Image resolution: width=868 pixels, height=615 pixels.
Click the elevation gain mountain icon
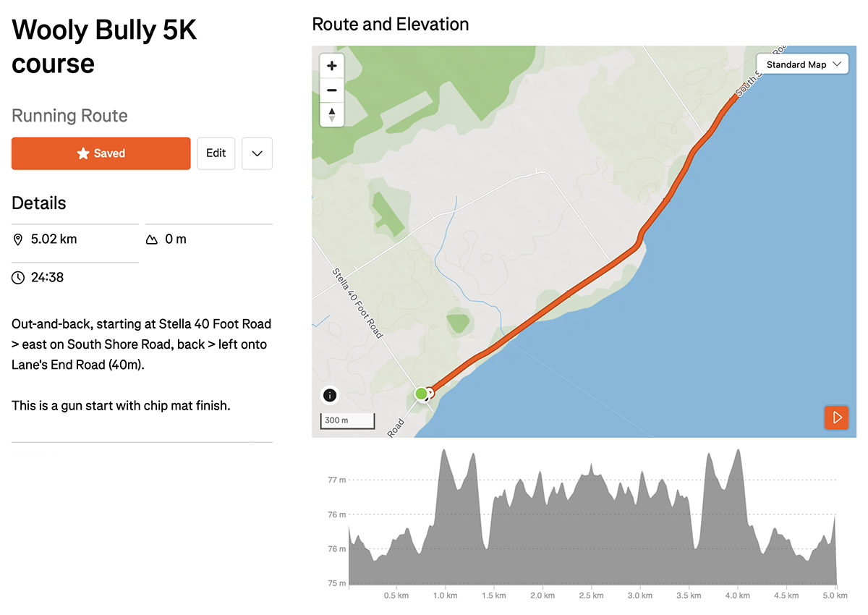coord(152,239)
